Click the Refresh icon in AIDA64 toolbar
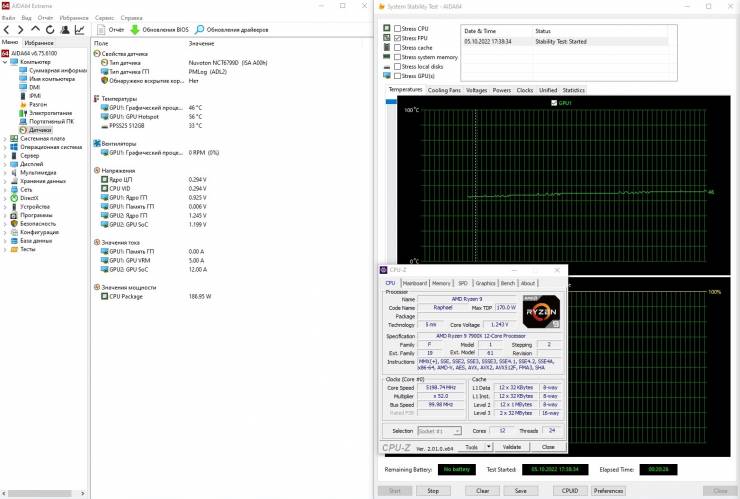 (50, 30)
